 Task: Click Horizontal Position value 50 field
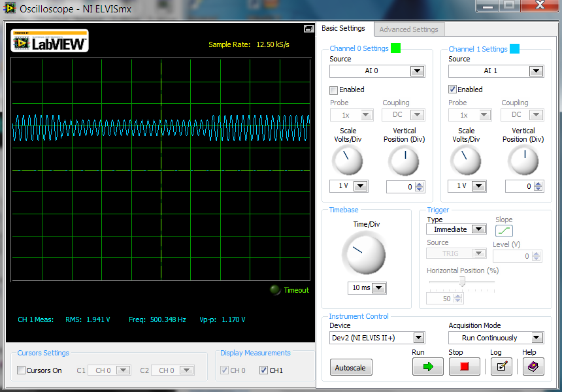point(440,299)
